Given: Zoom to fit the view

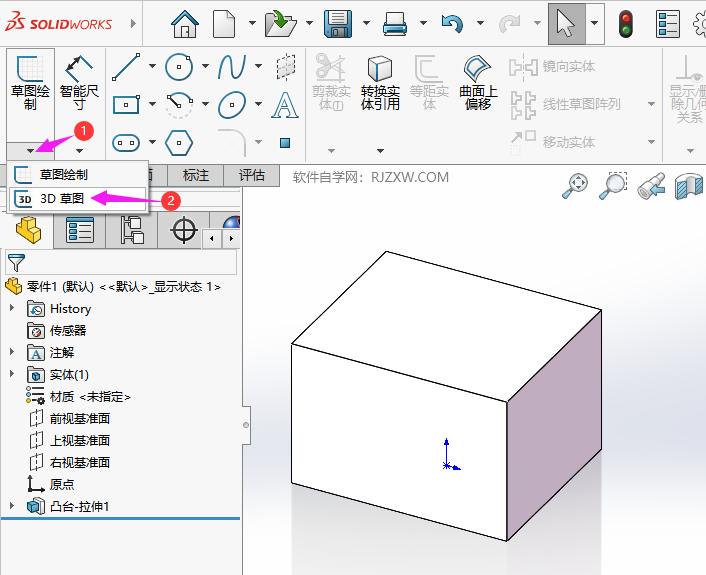Looking at the screenshot, I should (575, 186).
